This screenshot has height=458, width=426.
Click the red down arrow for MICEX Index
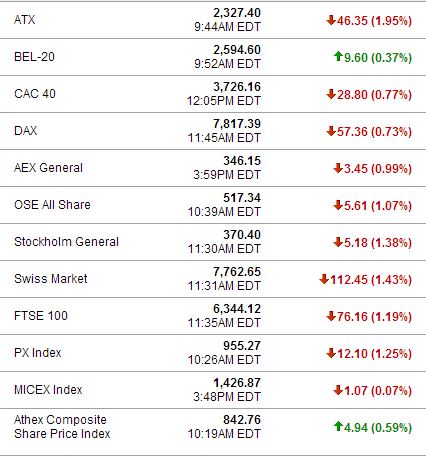(338, 390)
